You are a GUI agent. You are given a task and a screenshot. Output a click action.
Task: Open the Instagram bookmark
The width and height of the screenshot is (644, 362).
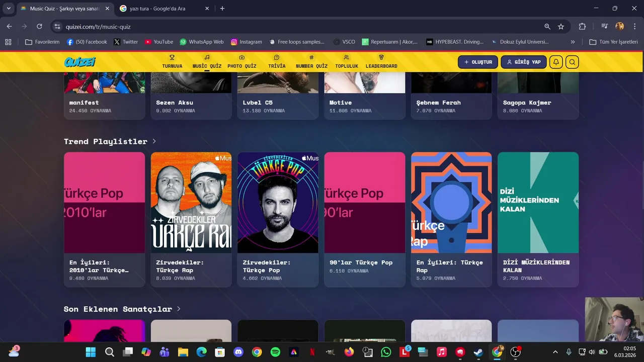(246, 42)
